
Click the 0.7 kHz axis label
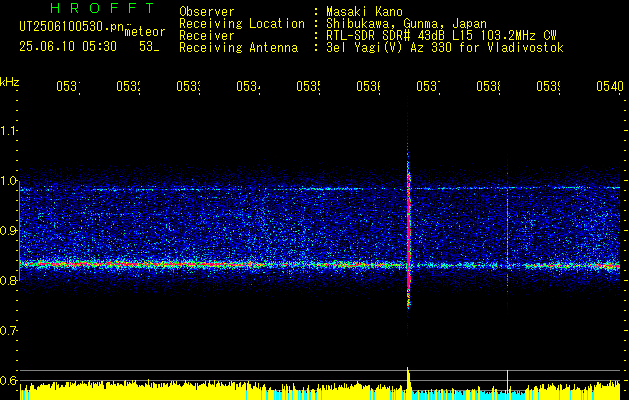pyautogui.click(x=8, y=331)
